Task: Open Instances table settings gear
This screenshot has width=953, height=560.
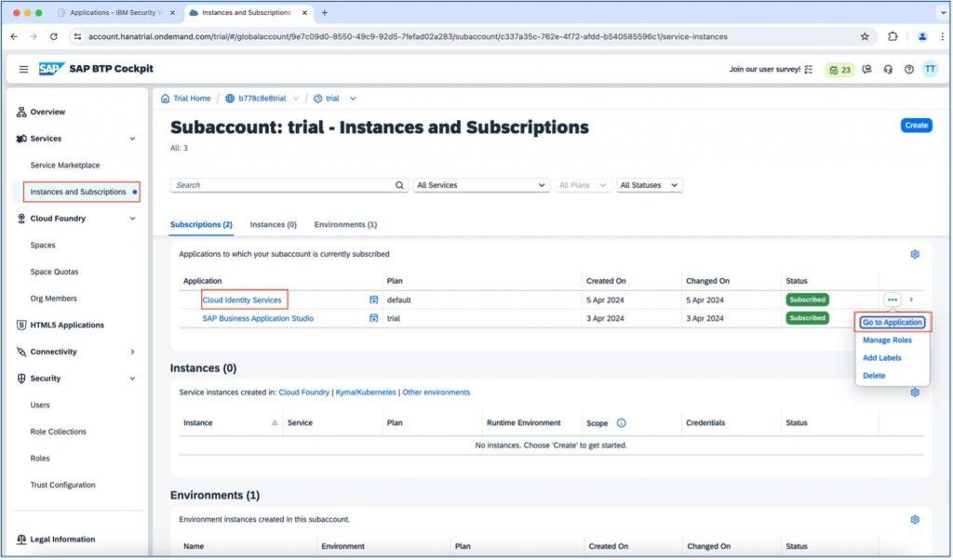Action: coord(915,393)
